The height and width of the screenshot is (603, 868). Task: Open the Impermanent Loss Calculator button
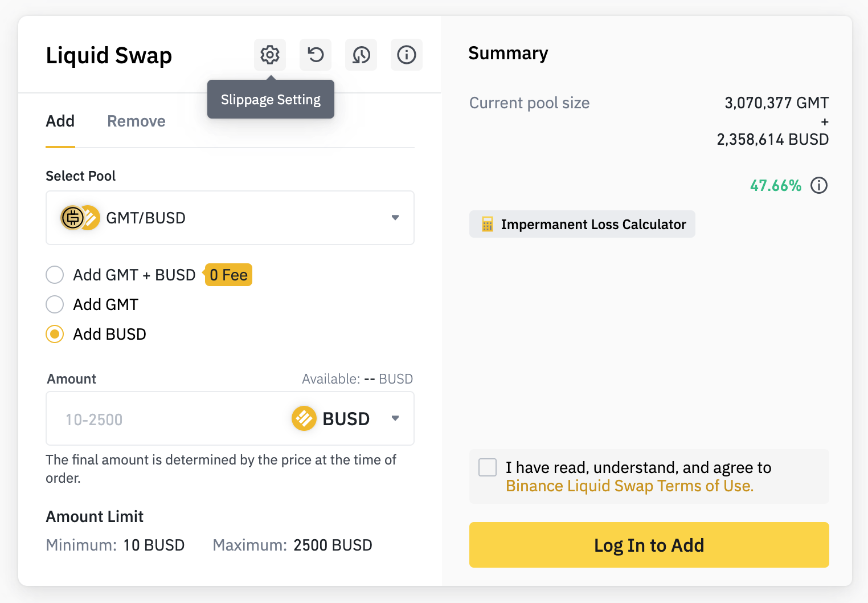coord(582,224)
